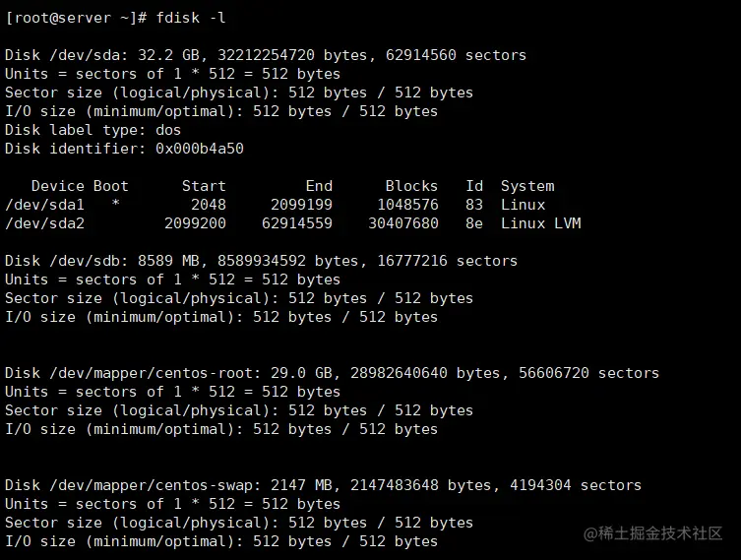The image size is (741, 560).
Task: Click the boot asterisk for /dev/sda1
Action: (115, 203)
